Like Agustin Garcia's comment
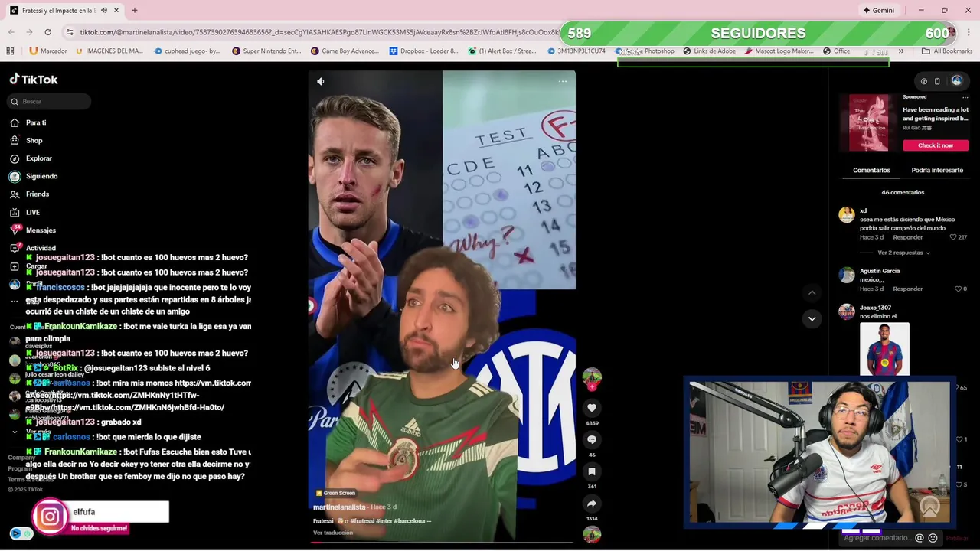Image resolution: width=980 pixels, height=551 pixels. 958,289
